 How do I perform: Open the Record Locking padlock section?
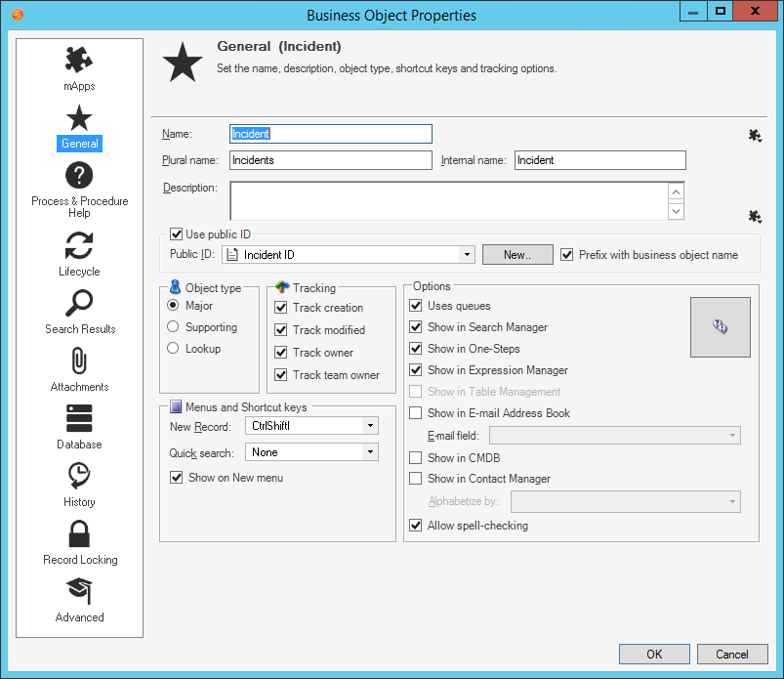coord(79,534)
